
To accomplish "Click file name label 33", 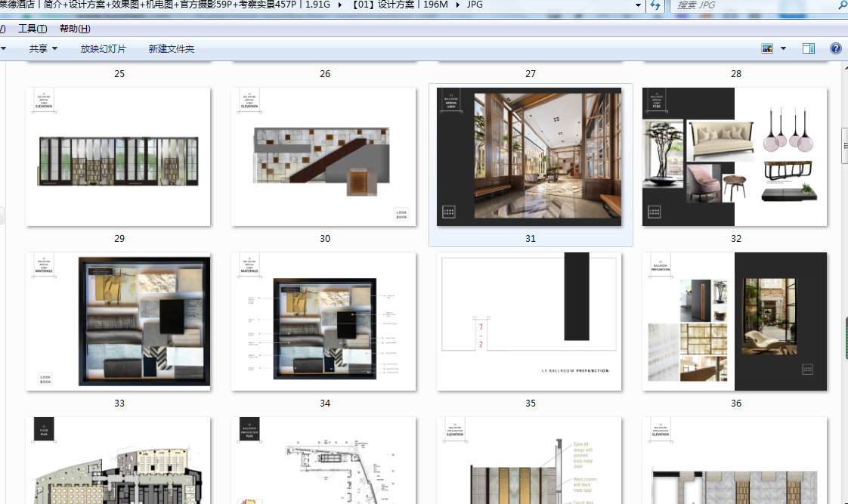I will [119, 404].
